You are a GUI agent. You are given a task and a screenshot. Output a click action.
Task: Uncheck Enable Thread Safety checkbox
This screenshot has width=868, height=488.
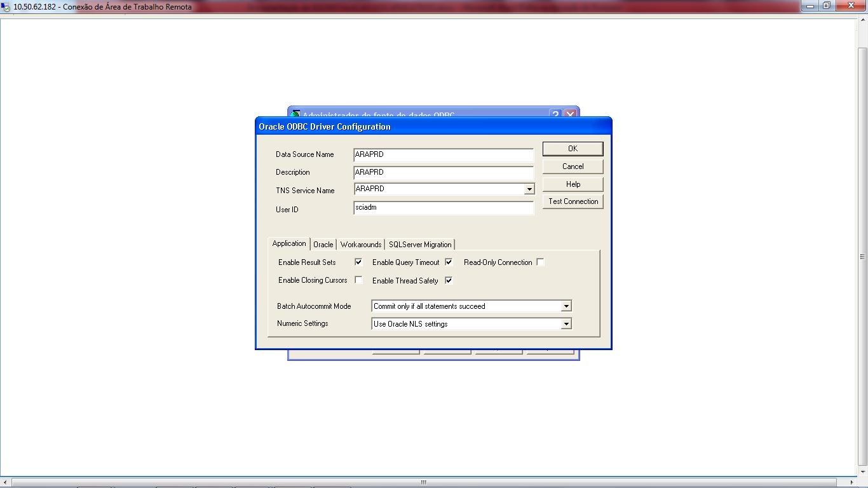coord(449,280)
